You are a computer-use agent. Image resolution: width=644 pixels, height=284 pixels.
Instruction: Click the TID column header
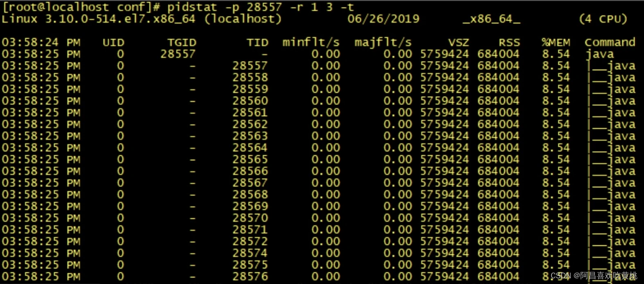tap(257, 43)
